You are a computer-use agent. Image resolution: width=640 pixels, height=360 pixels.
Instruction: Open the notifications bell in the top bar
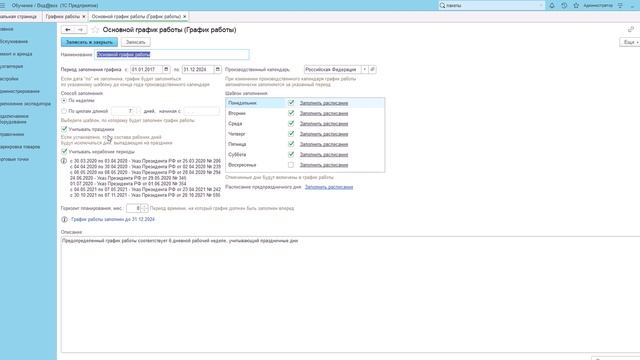point(552,5)
